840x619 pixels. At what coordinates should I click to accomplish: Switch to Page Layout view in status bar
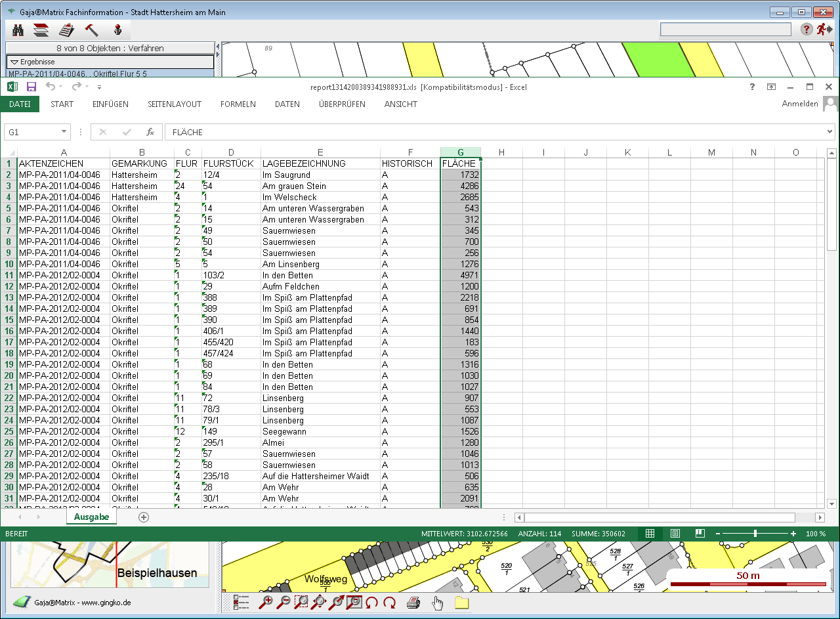click(675, 534)
